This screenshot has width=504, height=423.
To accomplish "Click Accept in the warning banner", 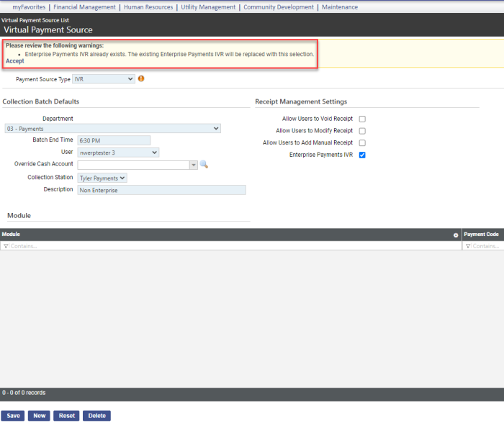I will click(14, 62).
